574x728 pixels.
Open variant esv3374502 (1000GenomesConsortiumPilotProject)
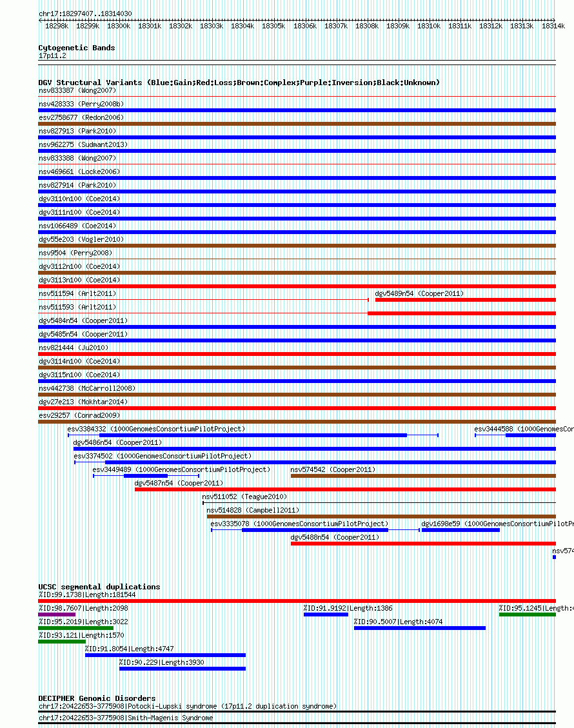tap(163, 456)
